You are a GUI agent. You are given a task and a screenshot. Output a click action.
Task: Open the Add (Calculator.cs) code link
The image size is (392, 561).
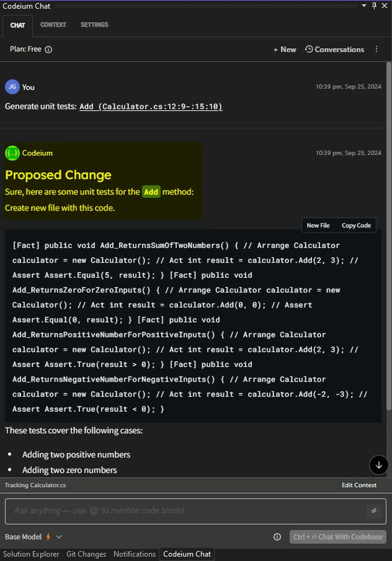(150, 107)
